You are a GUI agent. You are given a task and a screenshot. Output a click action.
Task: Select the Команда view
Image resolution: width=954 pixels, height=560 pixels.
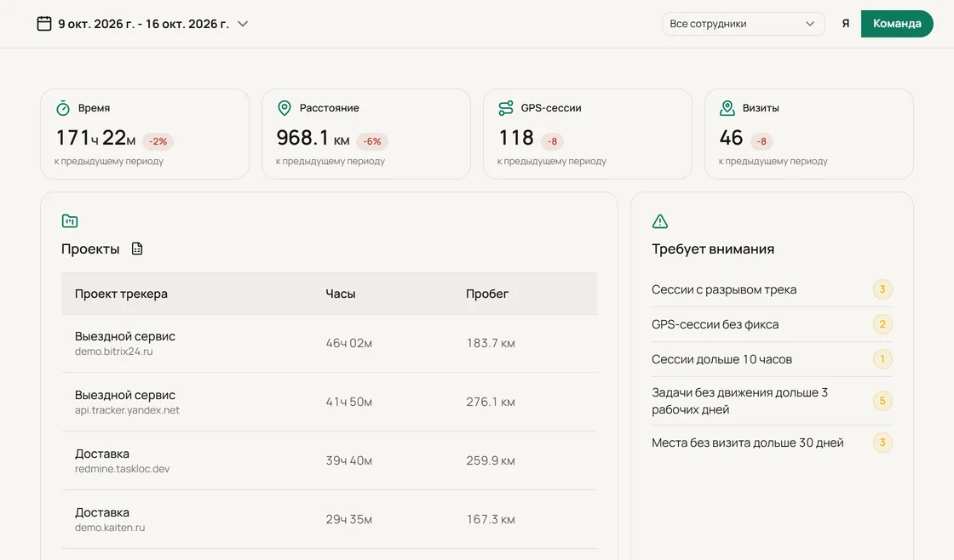[897, 24]
